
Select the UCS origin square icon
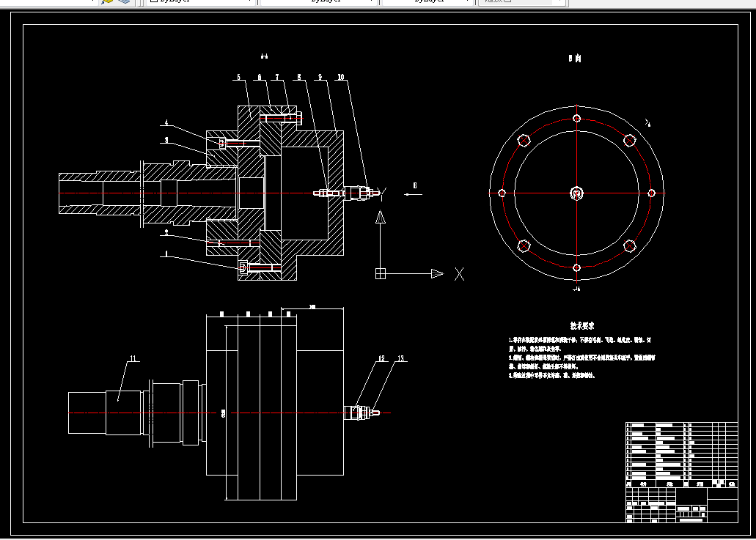click(x=381, y=273)
